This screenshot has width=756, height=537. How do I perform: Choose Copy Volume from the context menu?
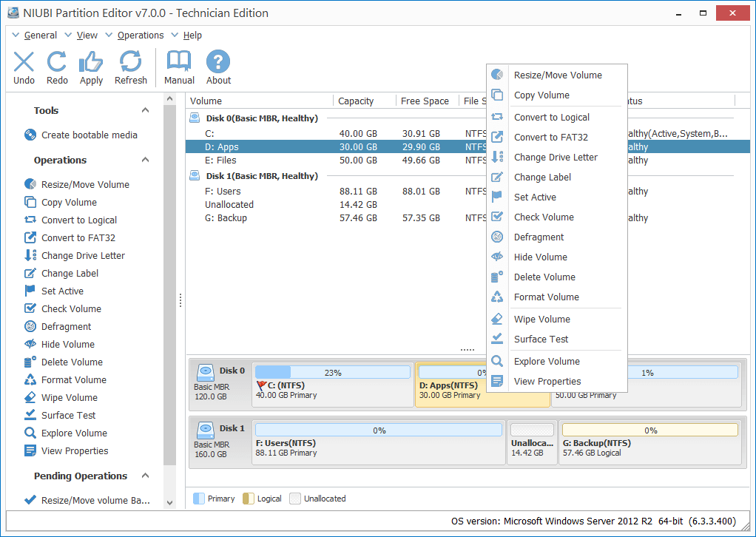(x=557, y=95)
